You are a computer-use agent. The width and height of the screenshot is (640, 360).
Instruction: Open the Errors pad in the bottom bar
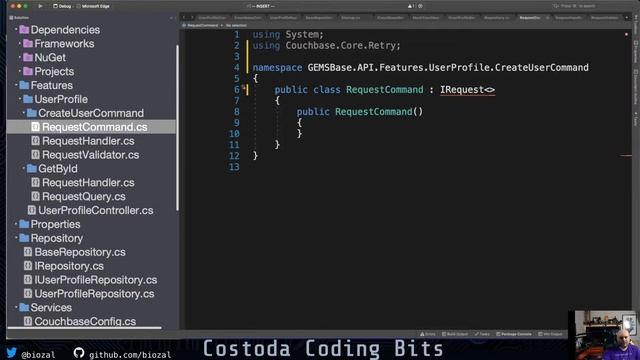tap(427, 334)
